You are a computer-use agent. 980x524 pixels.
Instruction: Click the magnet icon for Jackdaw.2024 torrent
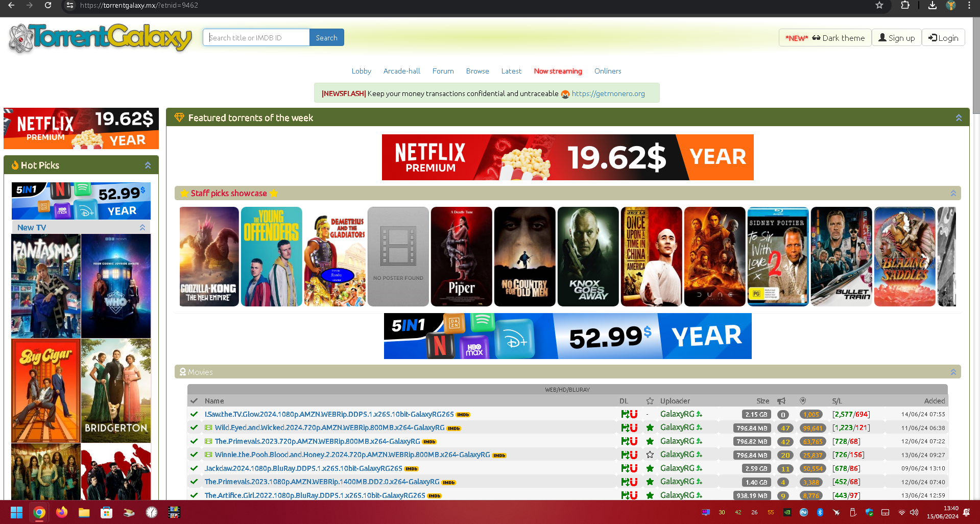(633, 468)
